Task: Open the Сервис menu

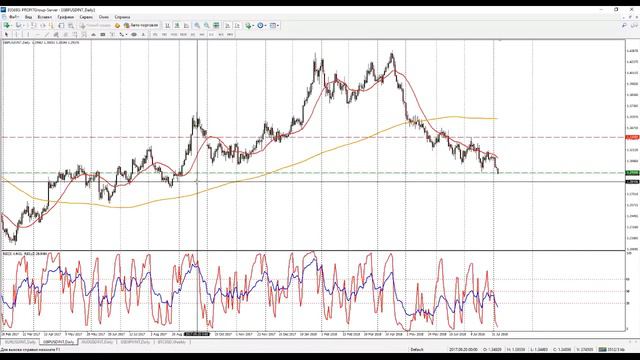Action: point(86,17)
